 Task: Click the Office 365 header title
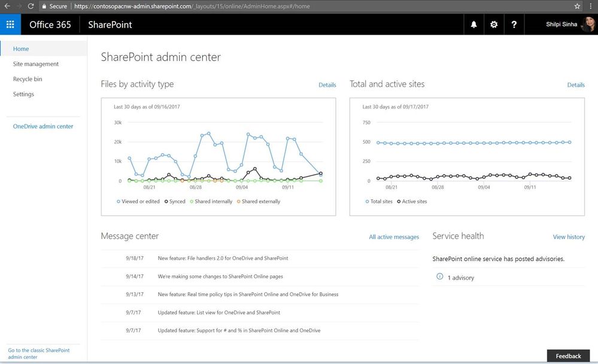click(50, 25)
